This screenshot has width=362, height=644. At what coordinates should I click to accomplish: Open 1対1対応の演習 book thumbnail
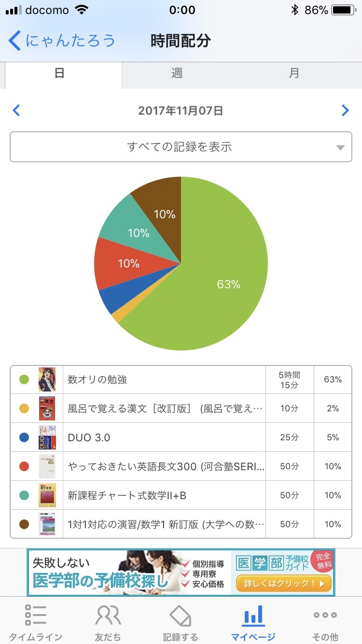(47, 524)
